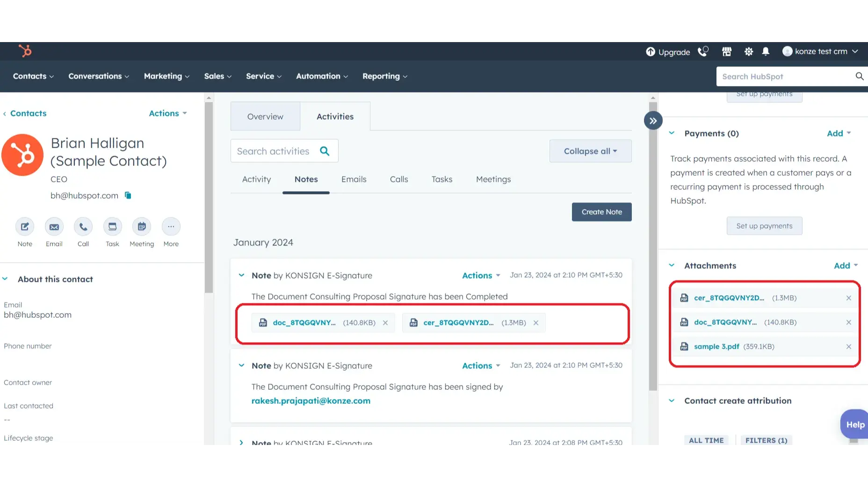Remove doc_8TQGQVNY from Attachments panel
Image resolution: width=868 pixels, height=488 pixels.
(x=848, y=322)
